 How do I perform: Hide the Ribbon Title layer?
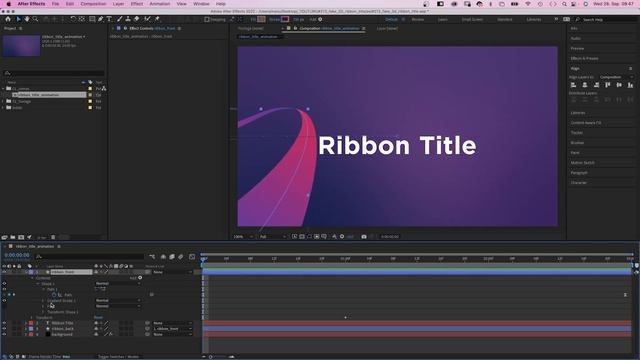(x=4, y=323)
